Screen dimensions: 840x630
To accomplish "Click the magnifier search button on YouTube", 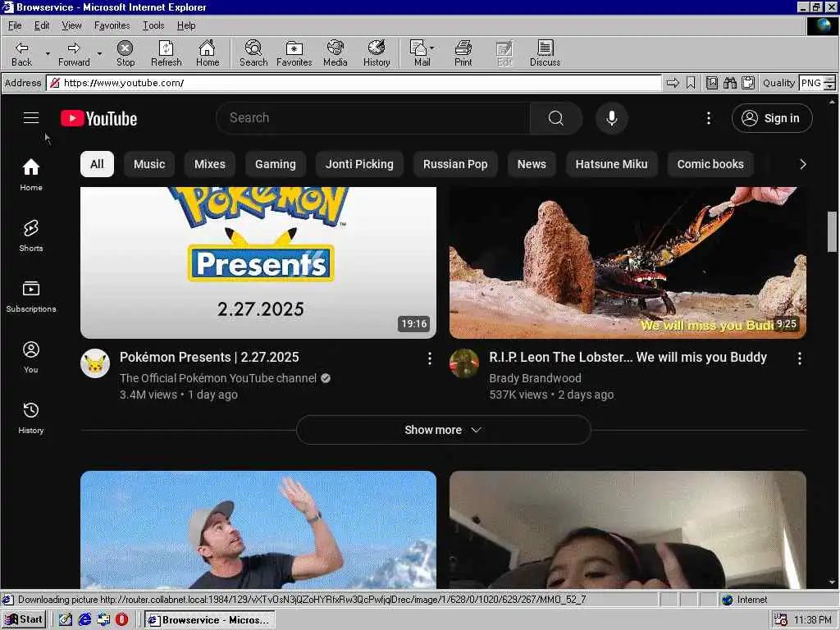I will 556,118.
